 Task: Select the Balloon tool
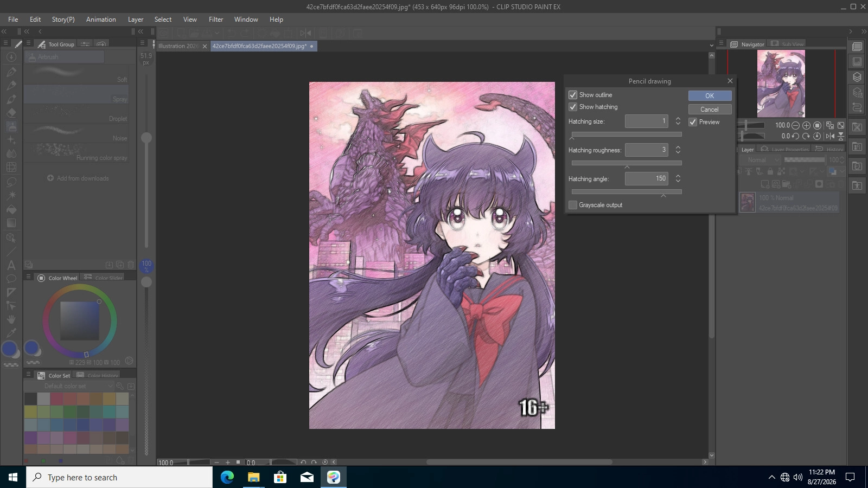point(11,279)
